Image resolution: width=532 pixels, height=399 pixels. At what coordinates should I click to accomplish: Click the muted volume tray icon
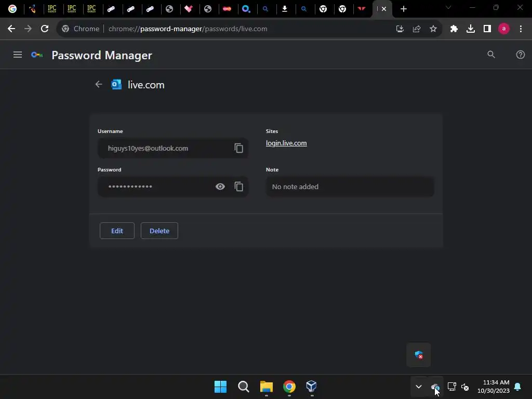pos(465,387)
